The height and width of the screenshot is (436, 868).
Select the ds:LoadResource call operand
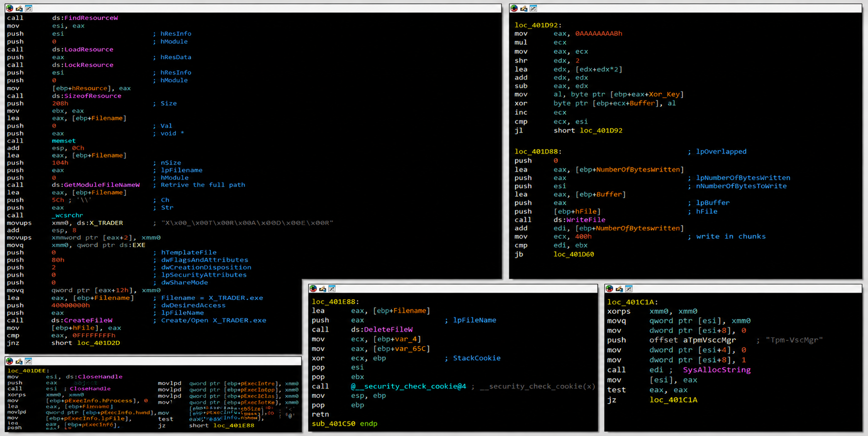82,49
